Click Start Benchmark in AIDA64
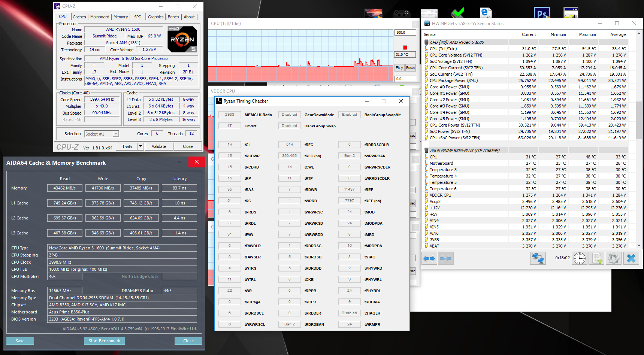The height and width of the screenshot is (355, 644). [x=105, y=341]
